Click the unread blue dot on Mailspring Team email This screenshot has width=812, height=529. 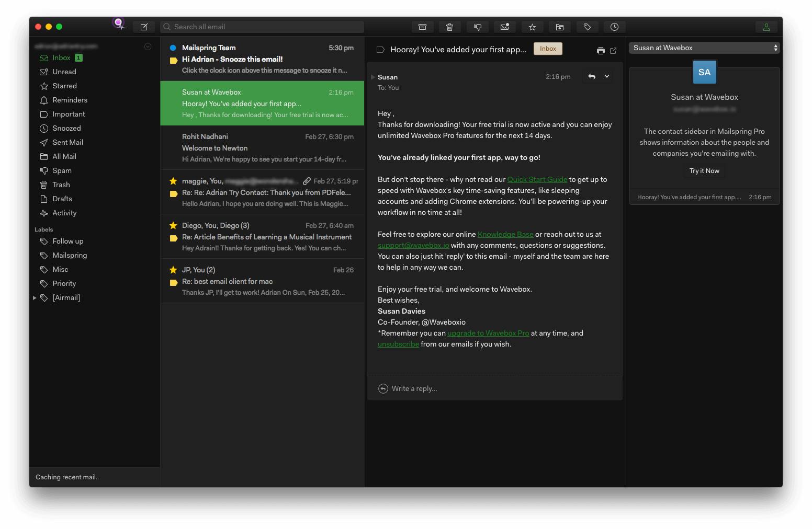(173, 48)
